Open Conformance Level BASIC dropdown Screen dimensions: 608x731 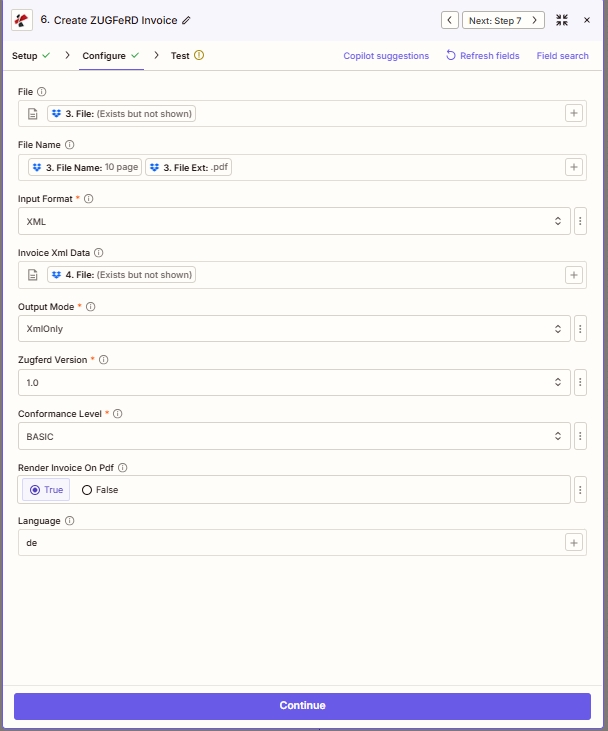coord(294,436)
